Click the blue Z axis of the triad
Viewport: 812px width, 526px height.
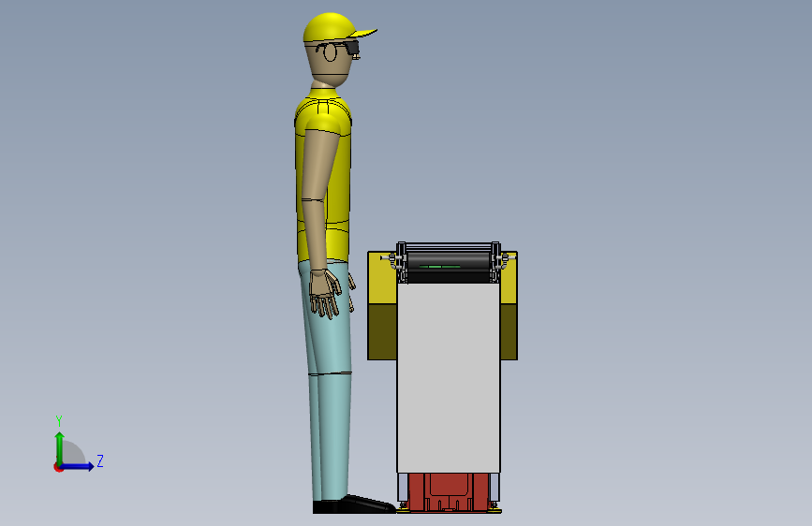click(x=78, y=466)
